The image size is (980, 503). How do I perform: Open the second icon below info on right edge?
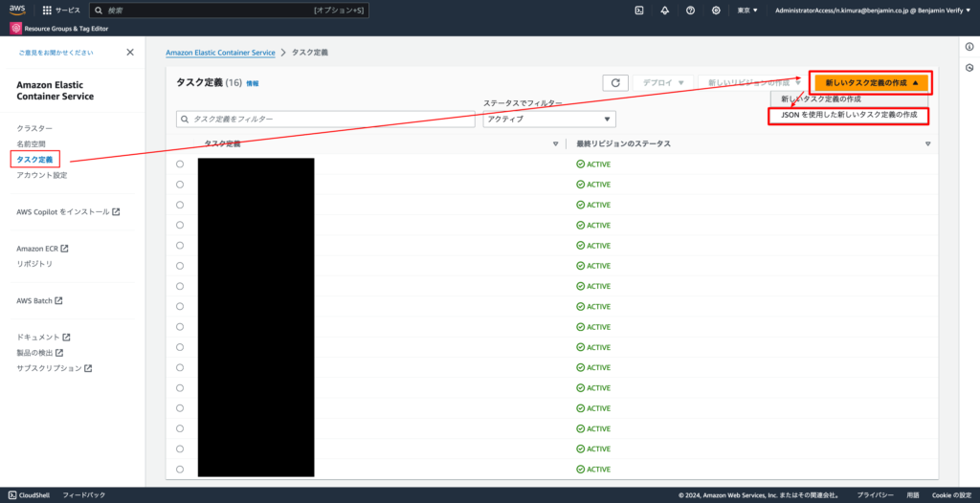969,68
